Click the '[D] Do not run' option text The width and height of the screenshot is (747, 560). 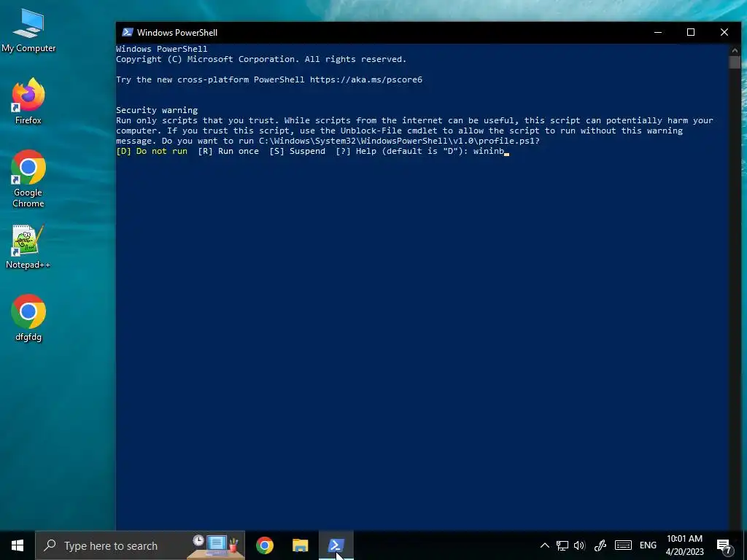[x=152, y=151]
